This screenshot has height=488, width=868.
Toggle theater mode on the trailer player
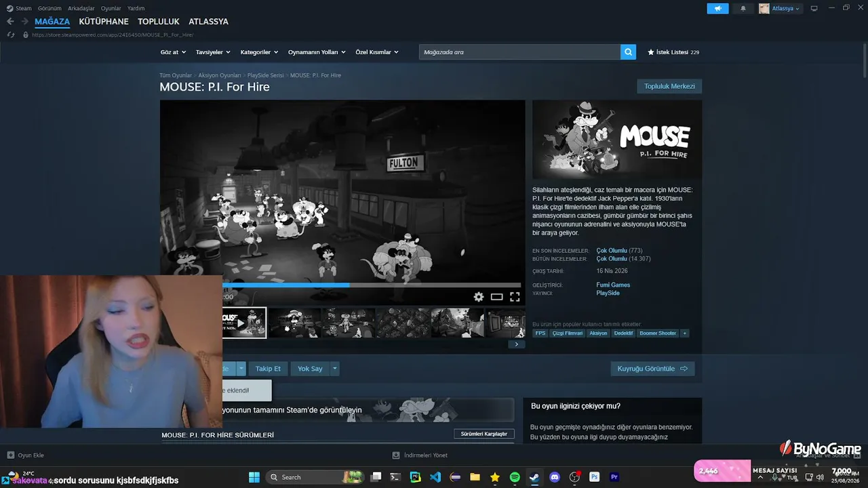pos(497,297)
